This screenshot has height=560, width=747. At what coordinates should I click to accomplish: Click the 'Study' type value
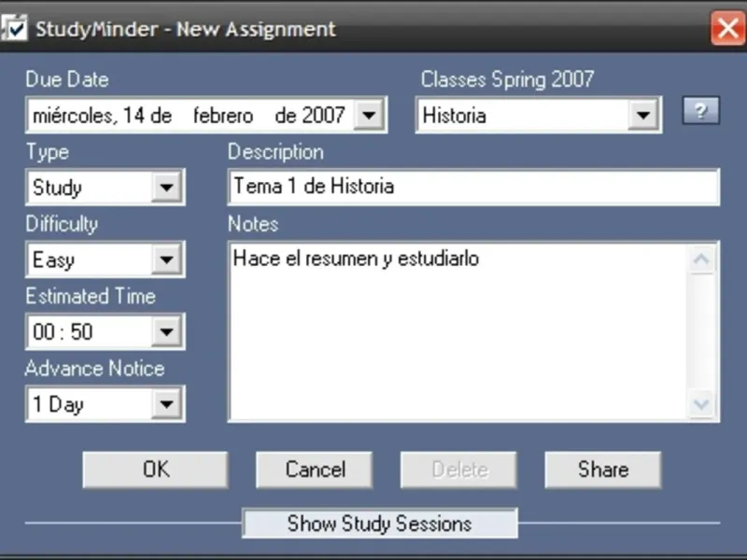[x=57, y=188]
